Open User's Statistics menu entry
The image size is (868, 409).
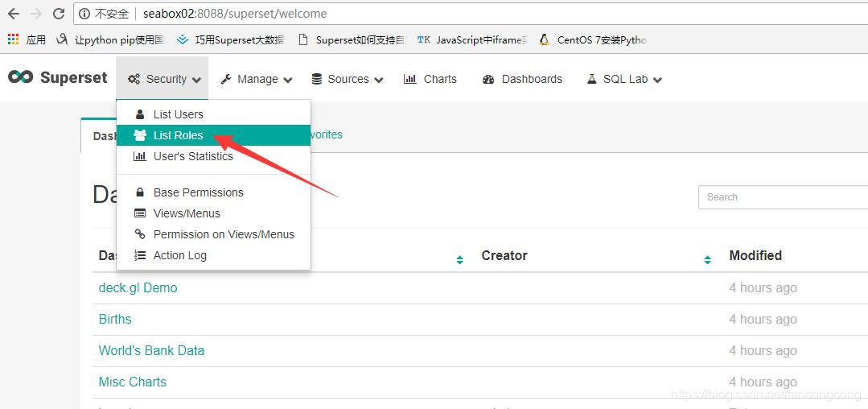pyautogui.click(x=213, y=156)
